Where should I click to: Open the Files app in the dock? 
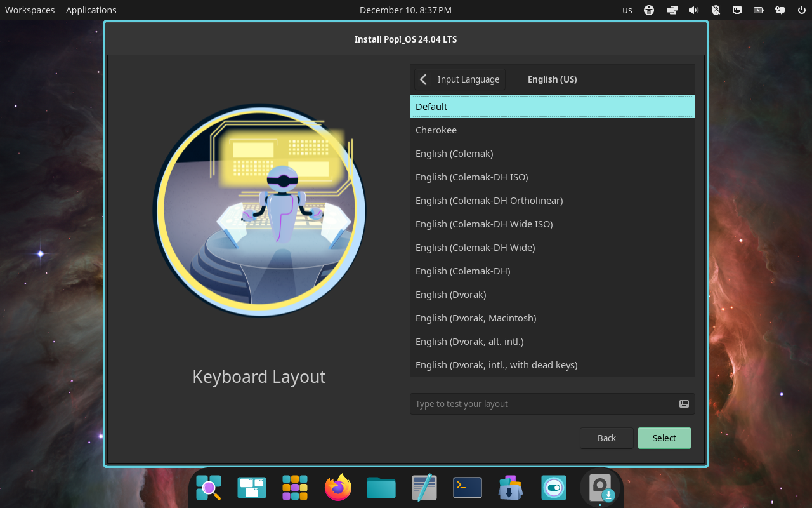click(x=381, y=487)
